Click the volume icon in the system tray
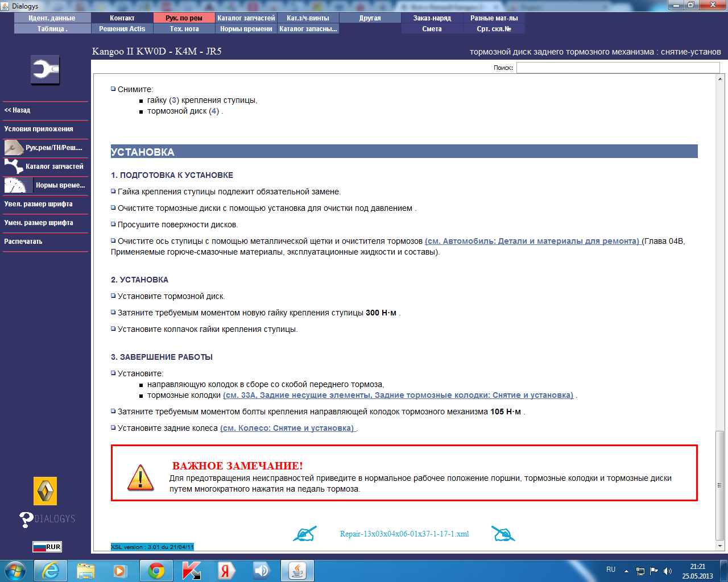 (x=668, y=571)
